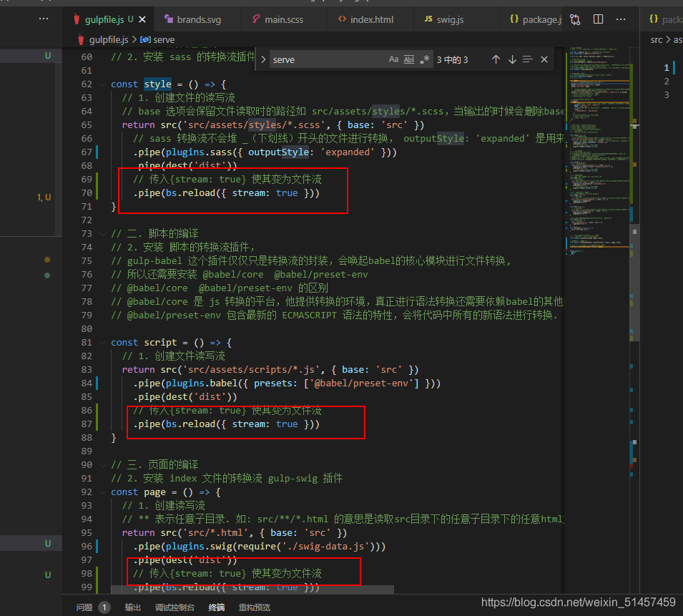Collapse the script function at line 81
Image resolution: width=683 pixels, height=616 pixels.
point(103,343)
